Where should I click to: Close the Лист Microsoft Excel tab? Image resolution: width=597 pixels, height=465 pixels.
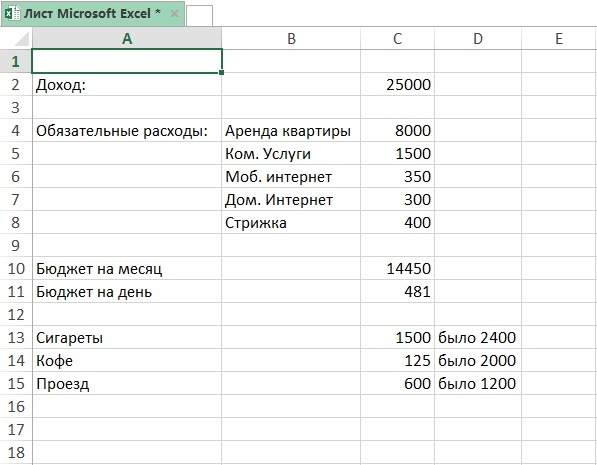point(174,14)
